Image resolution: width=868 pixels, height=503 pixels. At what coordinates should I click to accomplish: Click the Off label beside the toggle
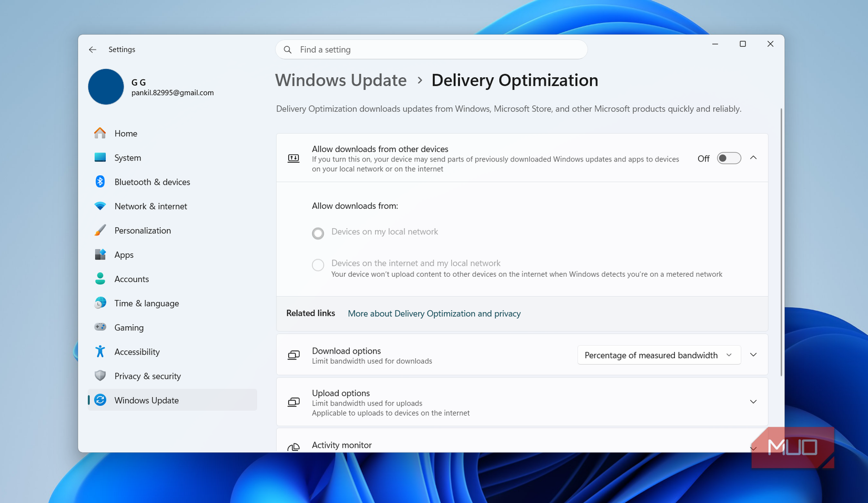tap(703, 158)
